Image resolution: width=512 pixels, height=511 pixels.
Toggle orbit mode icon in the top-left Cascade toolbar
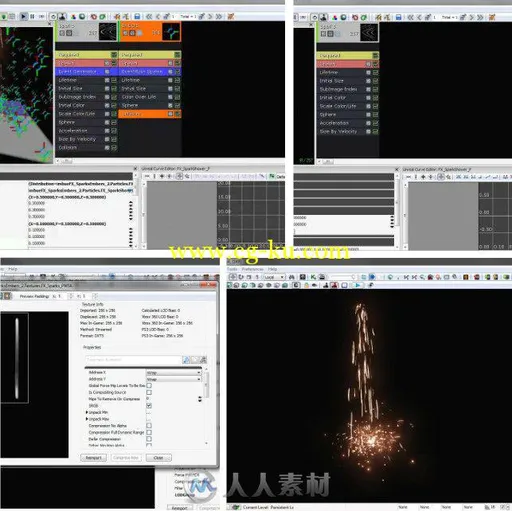coord(53,16)
